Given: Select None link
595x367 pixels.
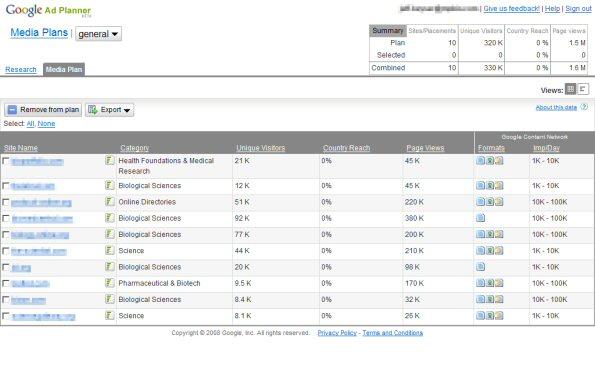Looking at the screenshot, I should pyautogui.click(x=46, y=124).
